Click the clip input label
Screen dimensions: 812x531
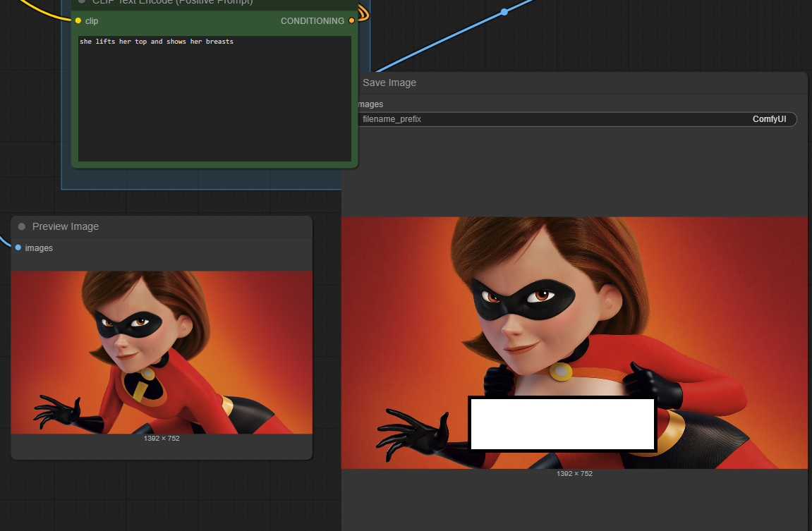(x=92, y=20)
